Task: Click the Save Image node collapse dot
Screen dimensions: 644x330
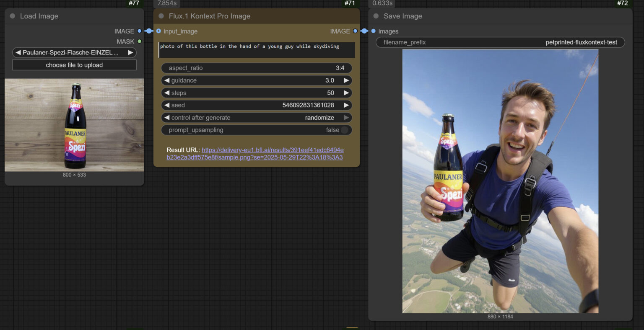Action: point(376,16)
